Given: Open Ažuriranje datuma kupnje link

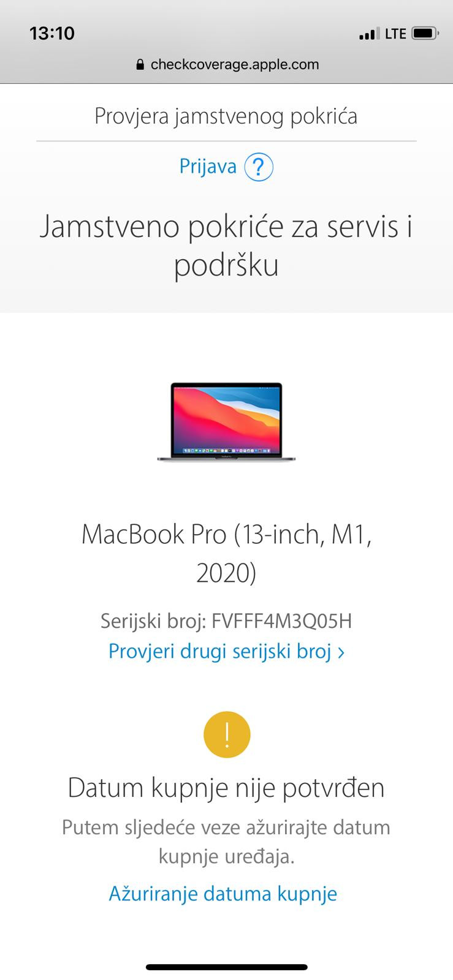Looking at the screenshot, I should click(x=223, y=894).
